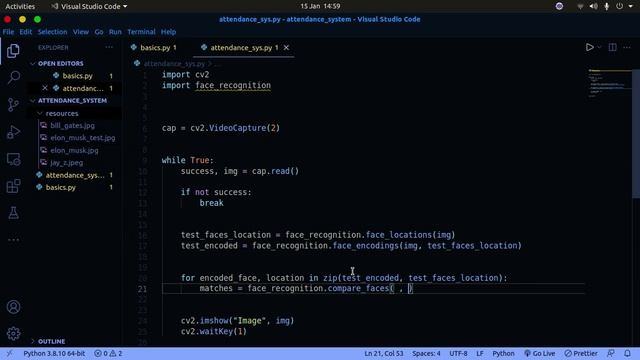Open the Help menu
Viewport: 640px width, 360px height.
point(168,32)
